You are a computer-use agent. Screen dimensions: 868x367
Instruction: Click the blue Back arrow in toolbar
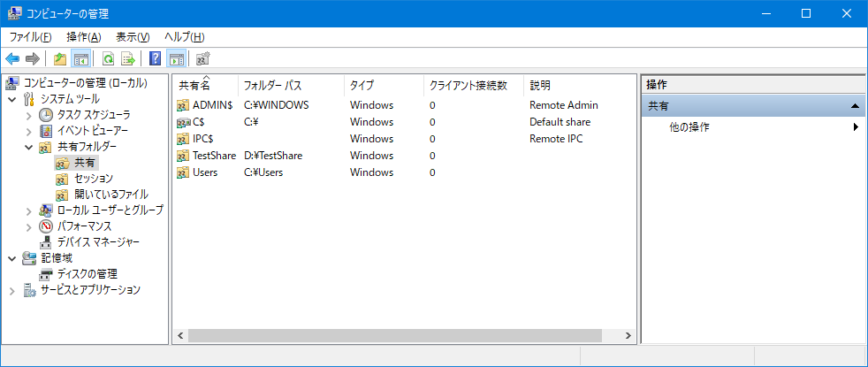pos(12,59)
